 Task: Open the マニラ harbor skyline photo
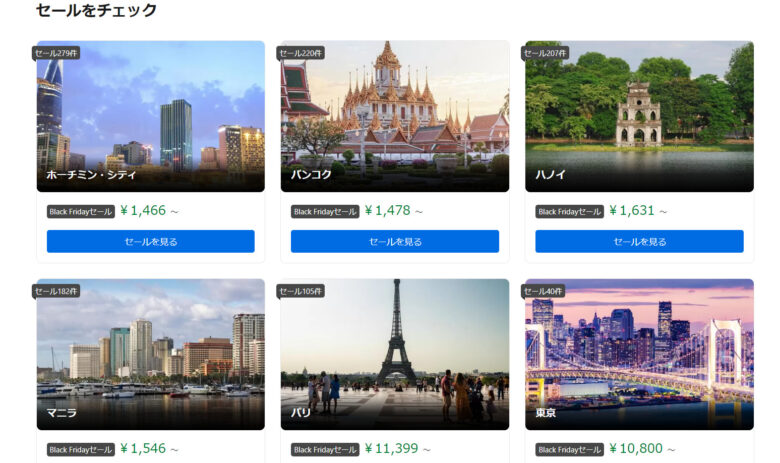coord(151,354)
